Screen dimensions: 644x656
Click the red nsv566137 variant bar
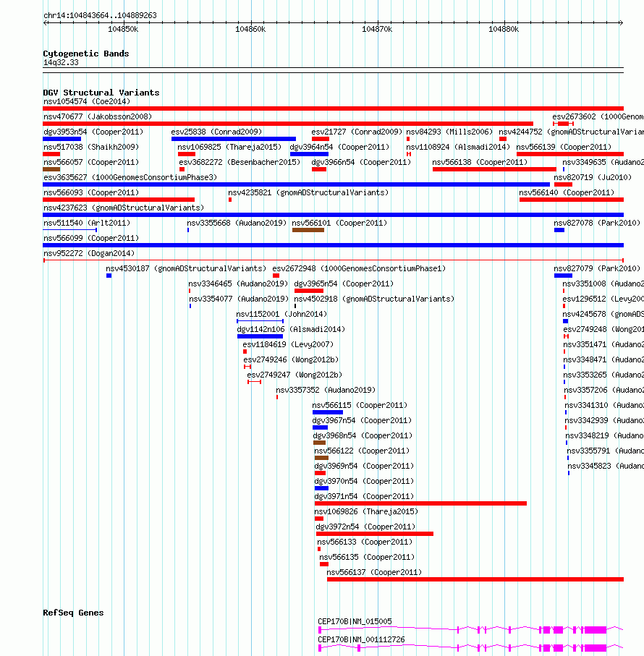pos(475,579)
